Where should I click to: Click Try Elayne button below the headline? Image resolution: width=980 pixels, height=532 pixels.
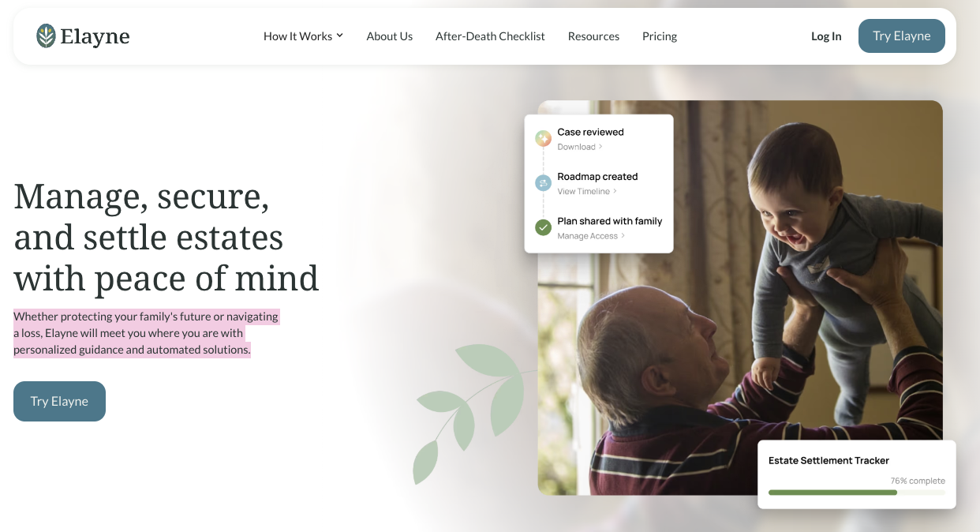pos(59,401)
